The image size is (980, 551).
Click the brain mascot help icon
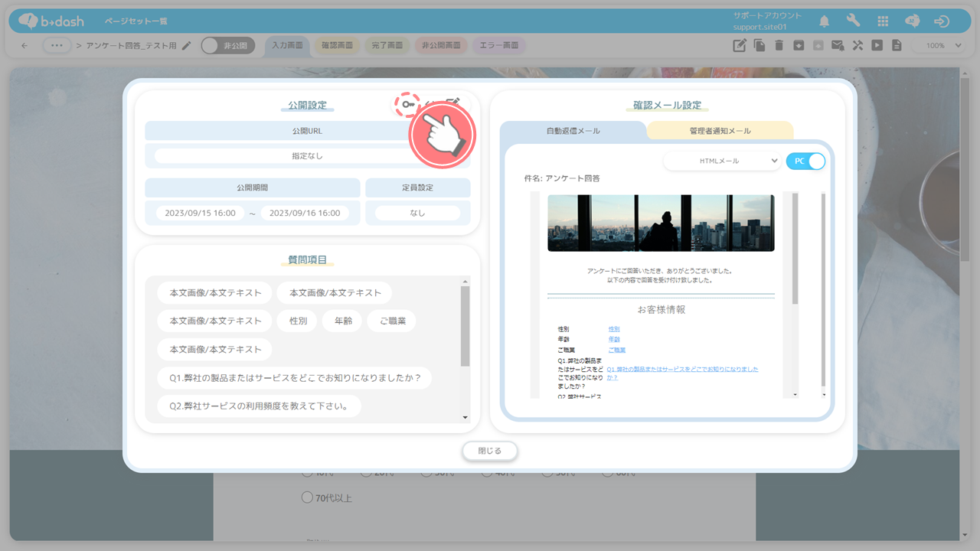913,21
